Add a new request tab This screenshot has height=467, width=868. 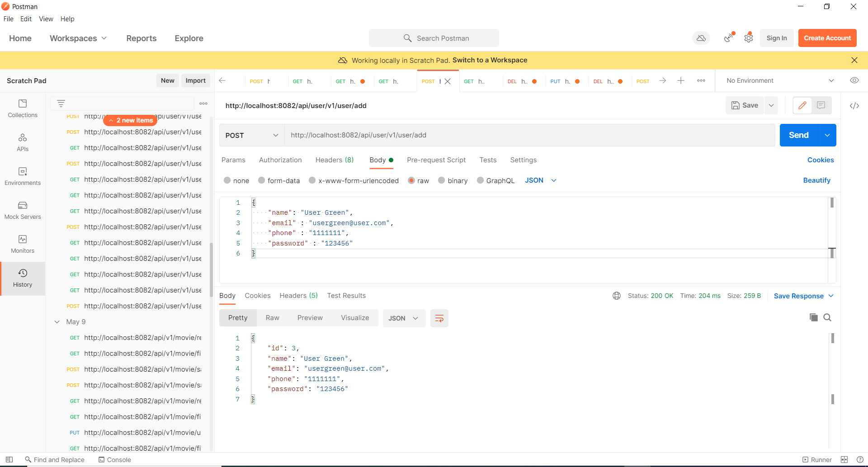681,81
